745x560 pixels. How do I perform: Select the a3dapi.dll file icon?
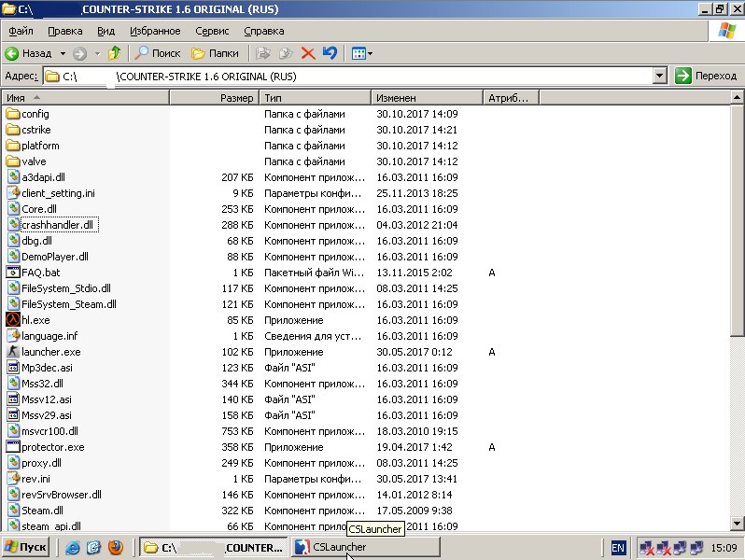point(13,177)
